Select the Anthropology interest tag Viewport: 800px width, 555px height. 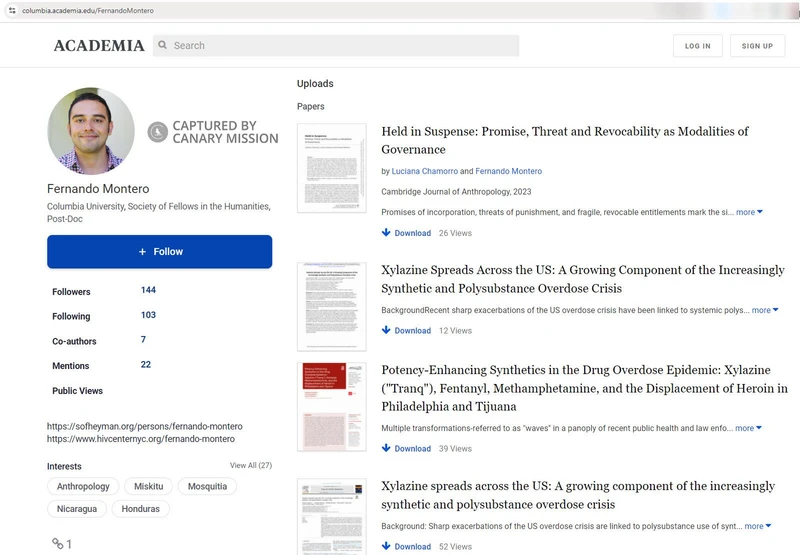tap(83, 487)
